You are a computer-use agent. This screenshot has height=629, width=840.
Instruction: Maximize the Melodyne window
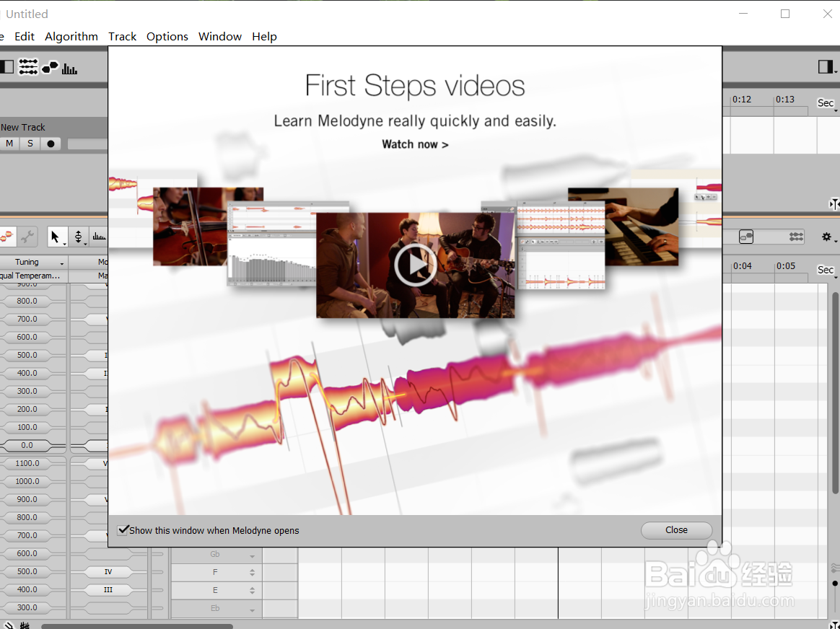785,14
